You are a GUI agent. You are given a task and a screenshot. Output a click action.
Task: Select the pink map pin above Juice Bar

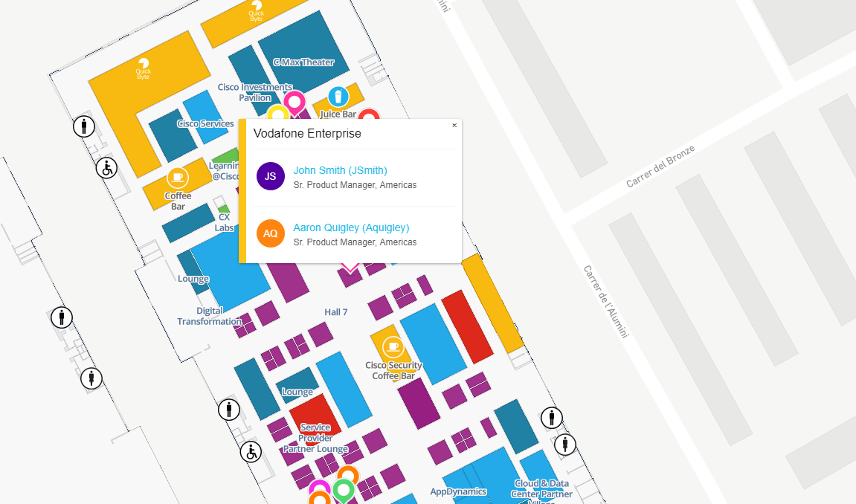click(x=295, y=103)
